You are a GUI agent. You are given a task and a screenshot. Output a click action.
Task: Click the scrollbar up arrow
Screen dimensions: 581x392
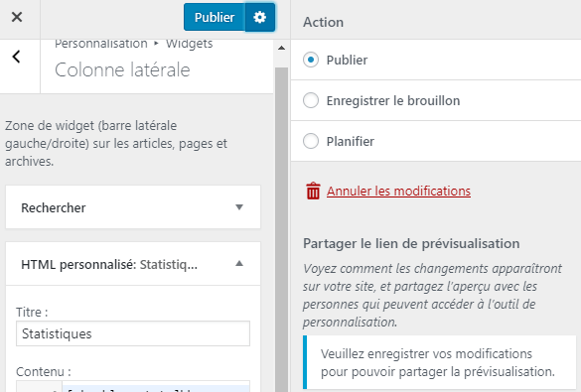(x=282, y=48)
